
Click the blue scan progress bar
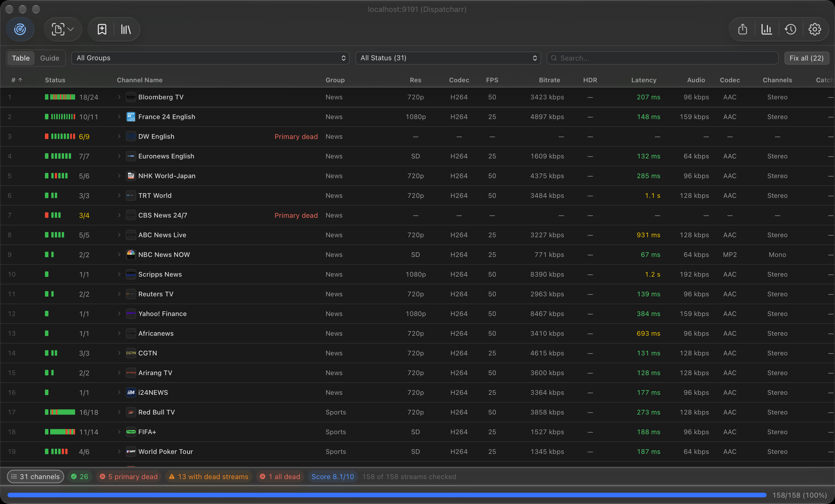(387, 495)
